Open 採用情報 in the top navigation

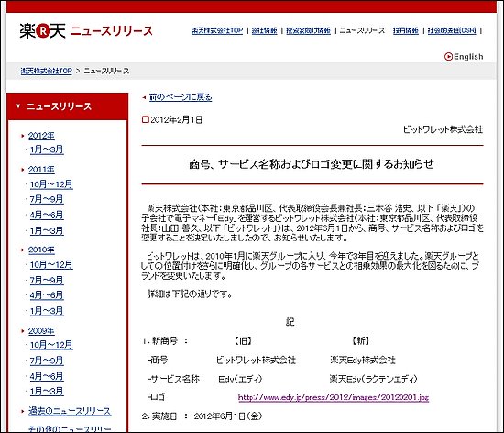point(406,30)
